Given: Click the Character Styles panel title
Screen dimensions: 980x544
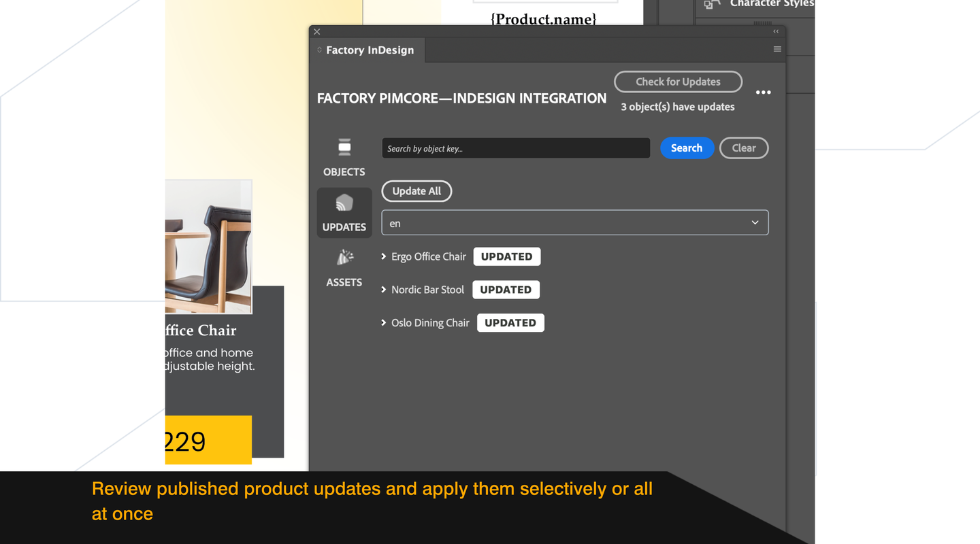Looking at the screenshot, I should point(772,4).
